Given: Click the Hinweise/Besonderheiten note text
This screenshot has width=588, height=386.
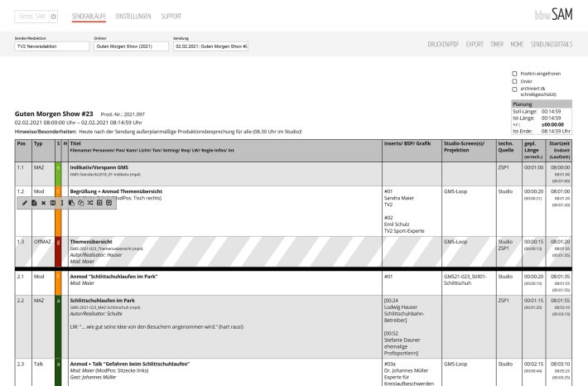Looking at the screenshot, I should point(190,132).
